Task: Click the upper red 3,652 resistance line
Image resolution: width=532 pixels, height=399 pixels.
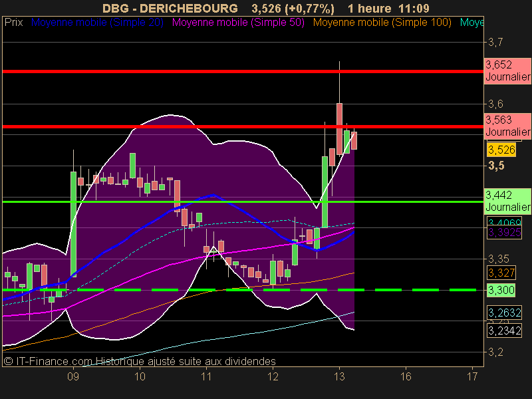Action: [243, 72]
